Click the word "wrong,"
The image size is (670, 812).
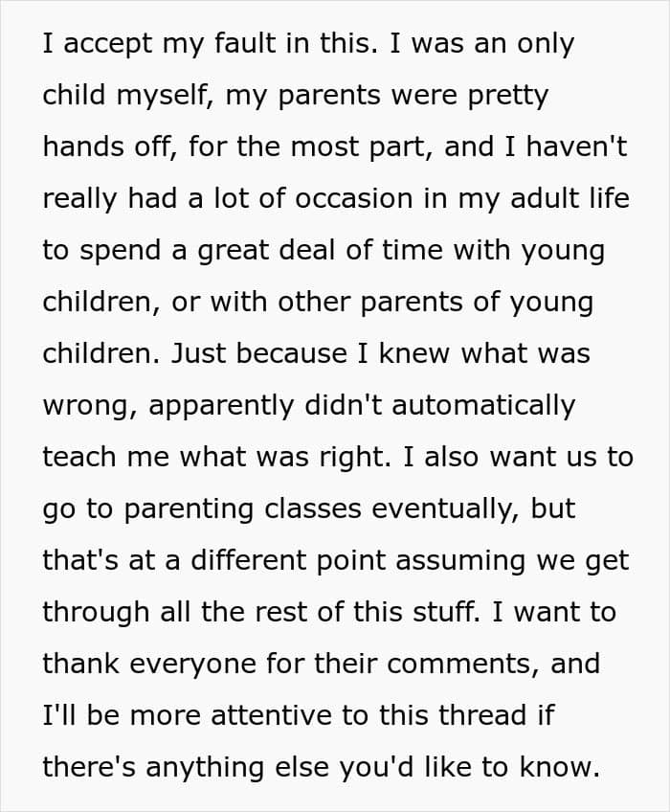click(89, 406)
